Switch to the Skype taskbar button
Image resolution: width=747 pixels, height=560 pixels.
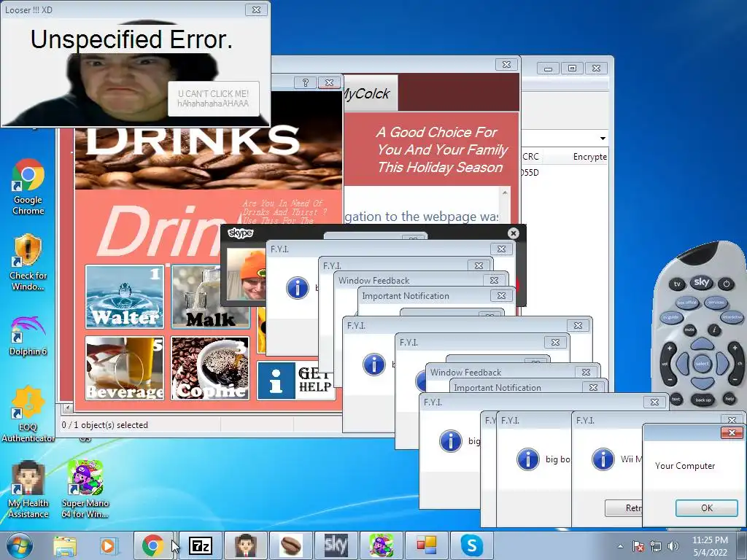472,545
